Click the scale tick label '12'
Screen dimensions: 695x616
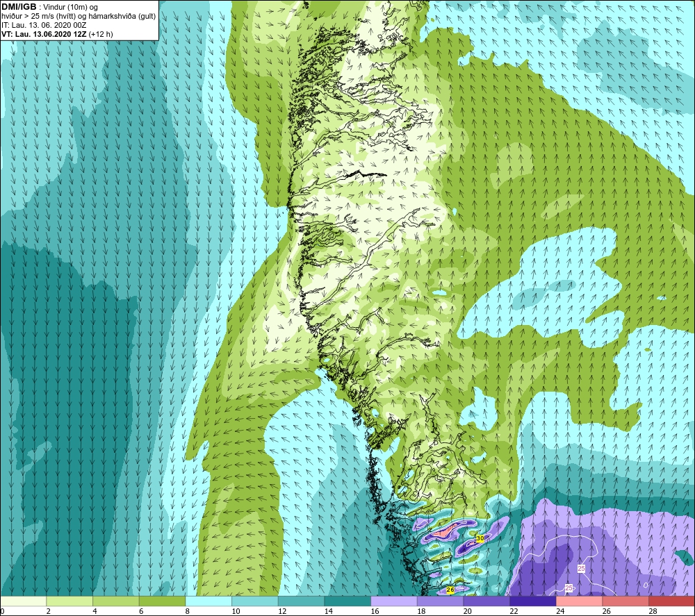pyautogui.click(x=282, y=612)
